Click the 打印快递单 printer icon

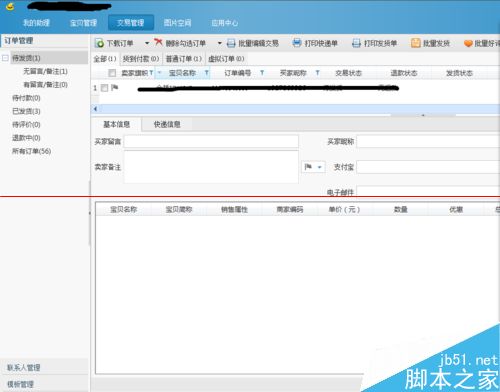tap(297, 43)
